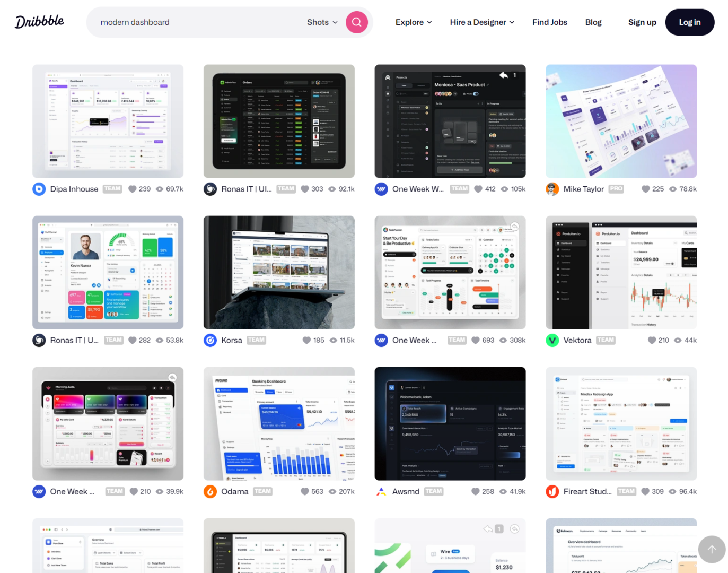
Task: Open Odama profile name
Action: (x=235, y=491)
